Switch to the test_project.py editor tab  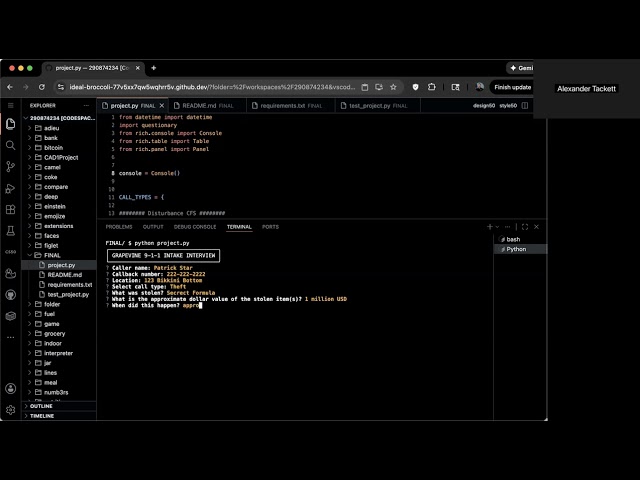tap(378, 105)
